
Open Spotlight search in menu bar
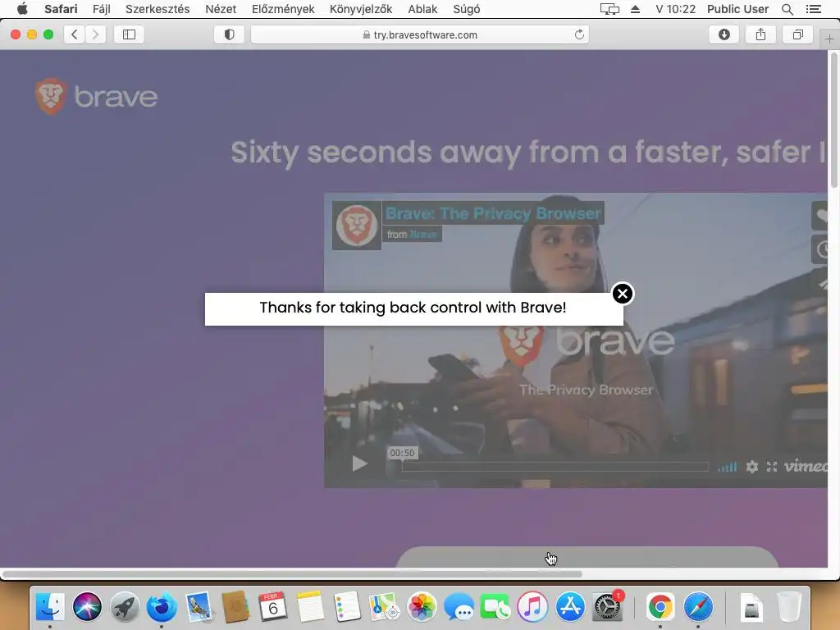(787, 9)
